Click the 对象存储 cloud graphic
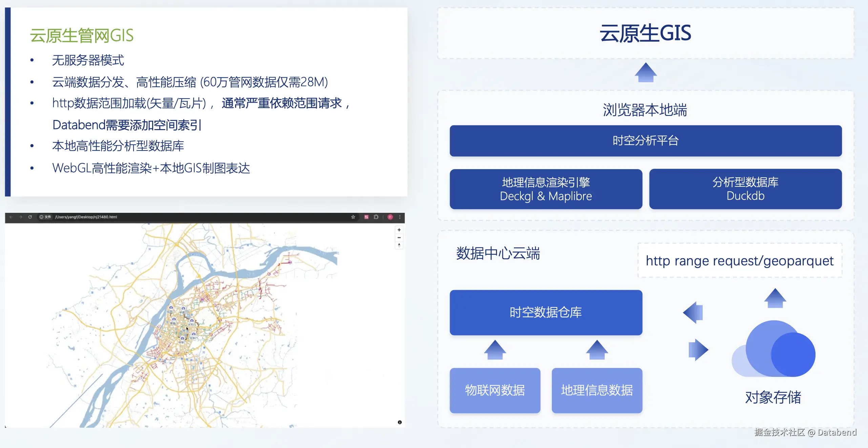868x448 pixels. click(x=774, y=351)
